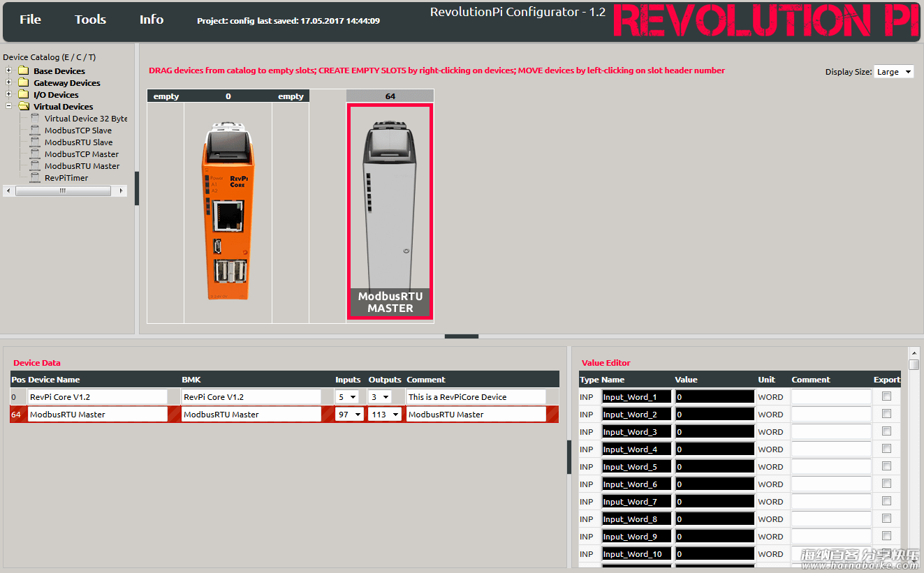Click the pane splitter below device slots

click(x=462, y=336)
